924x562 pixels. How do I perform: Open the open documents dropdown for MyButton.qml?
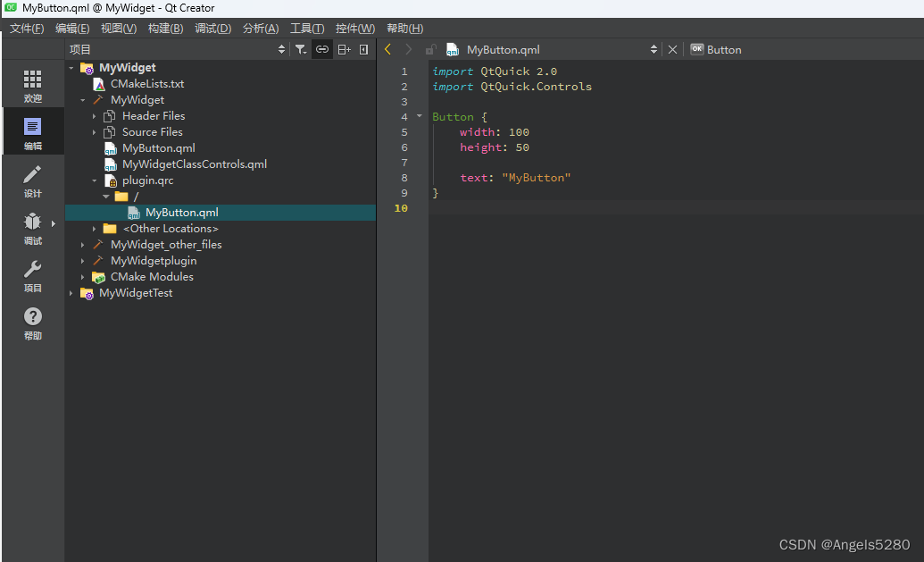pyautogui.click(x=653, y=50)
